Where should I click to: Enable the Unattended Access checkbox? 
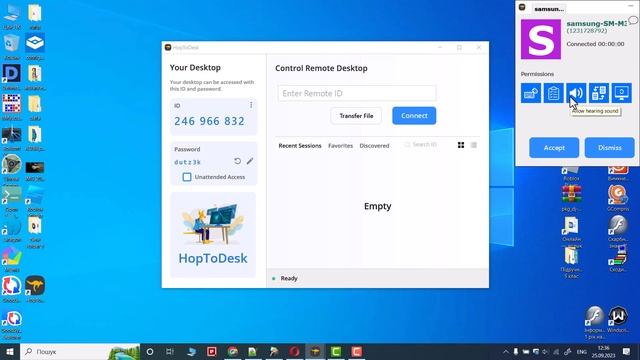[187, 177]
